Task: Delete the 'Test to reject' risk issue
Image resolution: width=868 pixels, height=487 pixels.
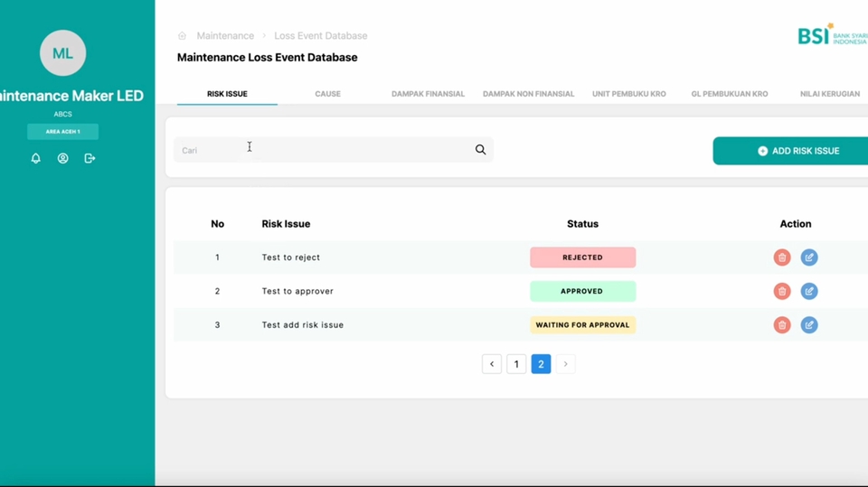Action: point(782,258)
